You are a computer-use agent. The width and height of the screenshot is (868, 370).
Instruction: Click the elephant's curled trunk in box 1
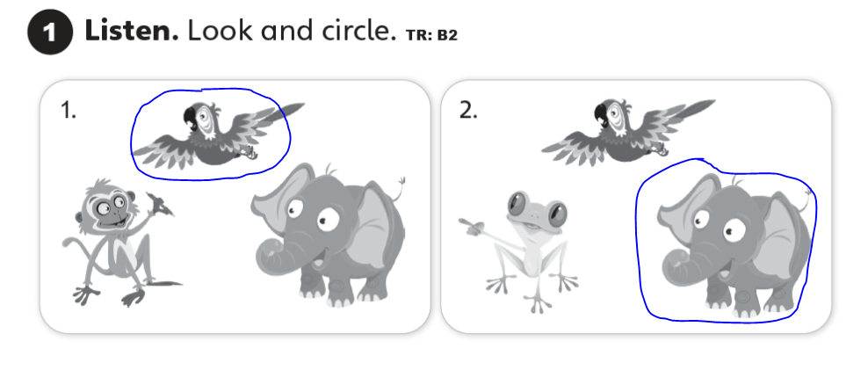click(x=272, y=255)
